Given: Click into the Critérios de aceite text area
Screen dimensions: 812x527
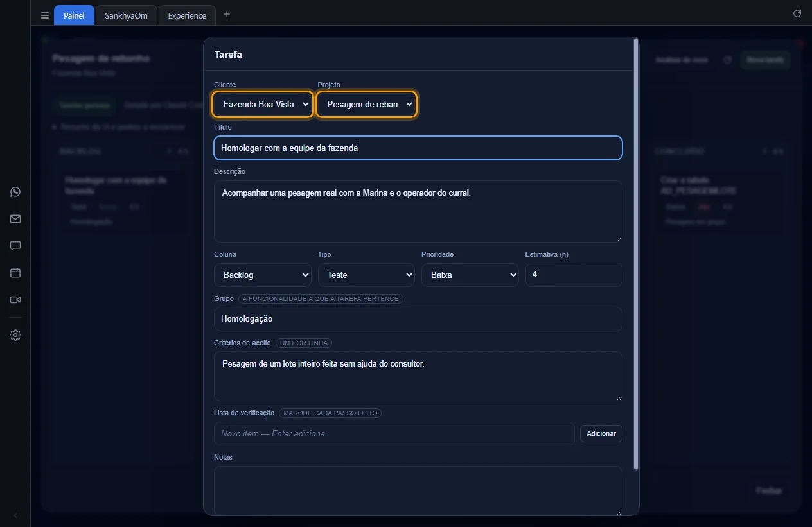Looking at the screenshot, I should [x=418, y=376].
